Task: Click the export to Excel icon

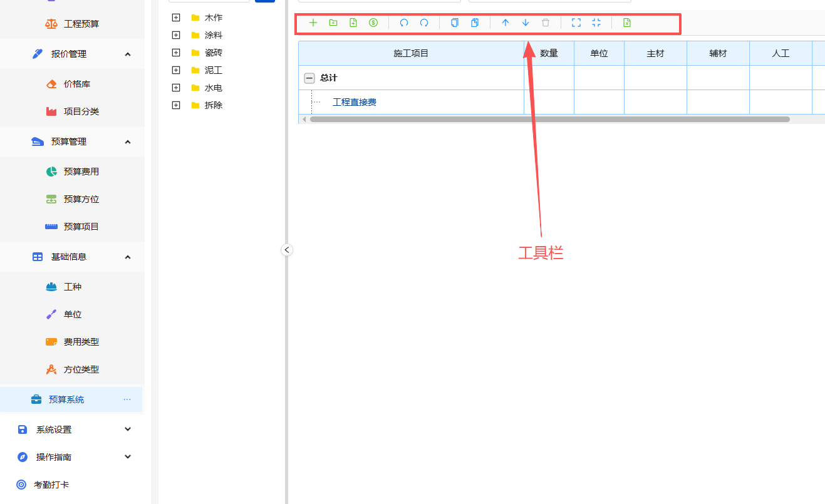Action: click(627, 23)
